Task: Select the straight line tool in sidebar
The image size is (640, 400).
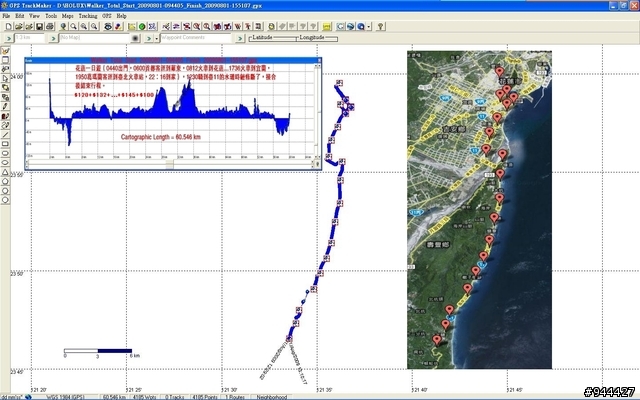Action: coord(5,135)
